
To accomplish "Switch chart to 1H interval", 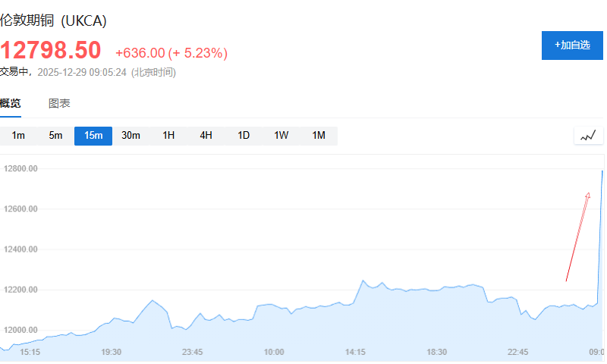I will pos(168,136).
